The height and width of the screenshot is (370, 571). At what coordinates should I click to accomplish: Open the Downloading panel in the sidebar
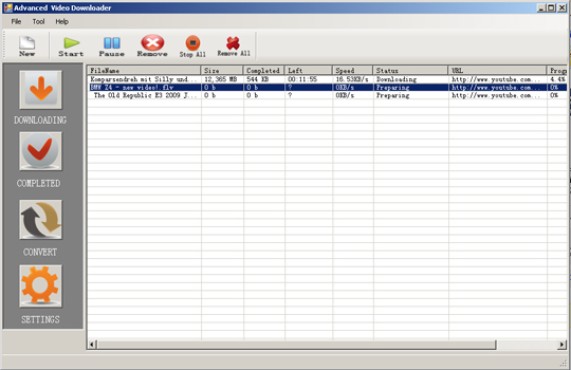pyautogui.click(x=40, y=90)
